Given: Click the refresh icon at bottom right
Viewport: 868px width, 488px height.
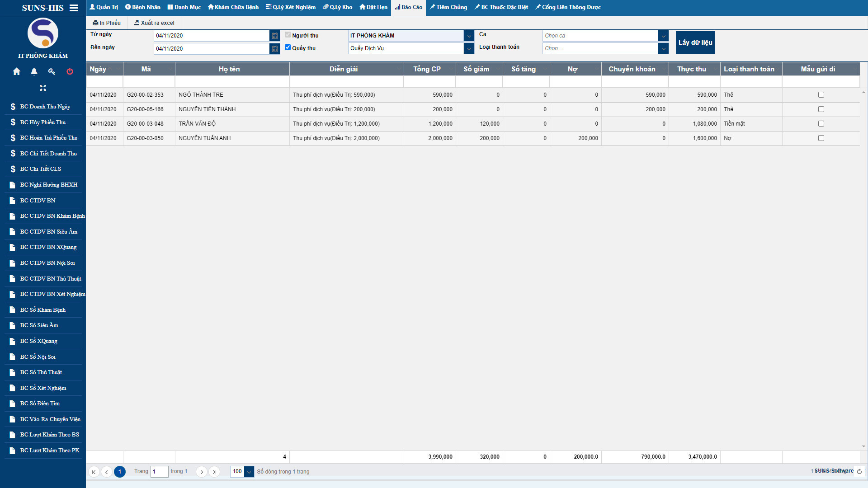Looking at the screenshot, I should point(859,471).
